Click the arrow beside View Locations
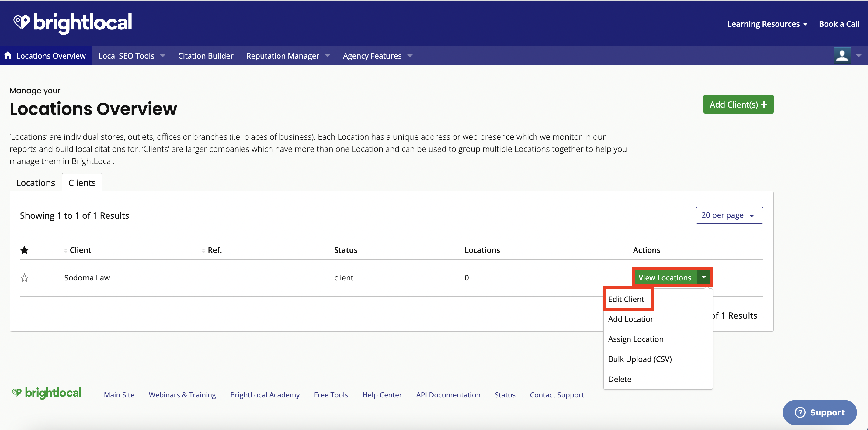The image size is (868, 430). point(703,277)
